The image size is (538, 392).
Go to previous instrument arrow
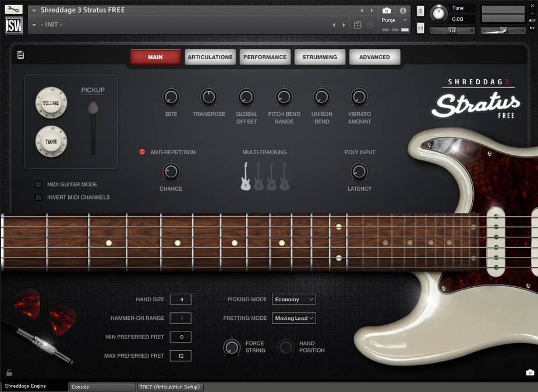click(362, 10)
